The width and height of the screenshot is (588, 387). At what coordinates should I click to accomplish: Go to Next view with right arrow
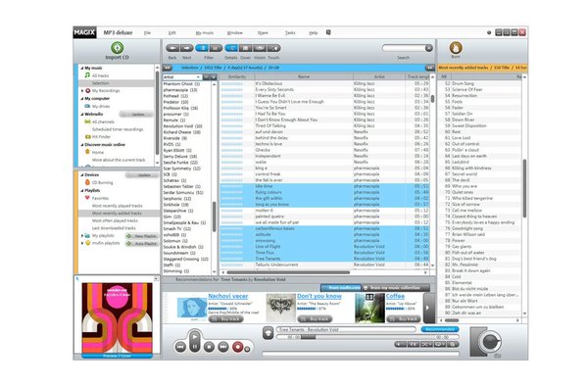click(x=187, y=48)
